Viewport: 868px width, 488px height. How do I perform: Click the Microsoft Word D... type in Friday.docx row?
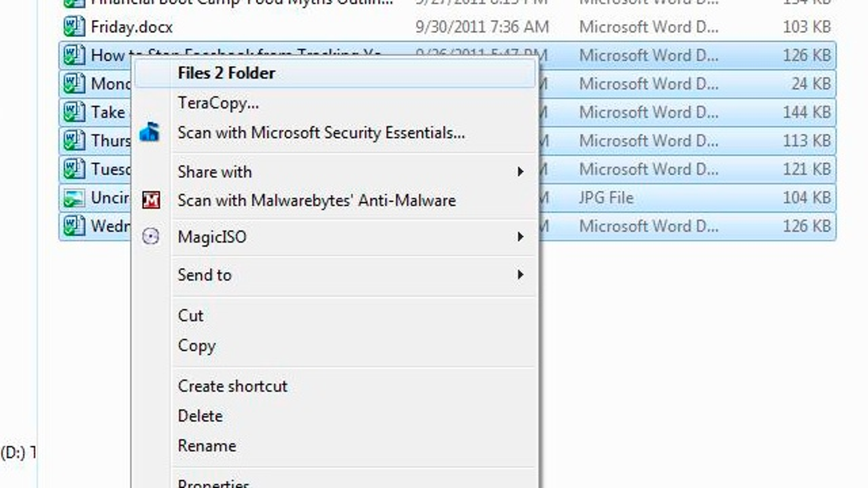click(x=649, y=27)
